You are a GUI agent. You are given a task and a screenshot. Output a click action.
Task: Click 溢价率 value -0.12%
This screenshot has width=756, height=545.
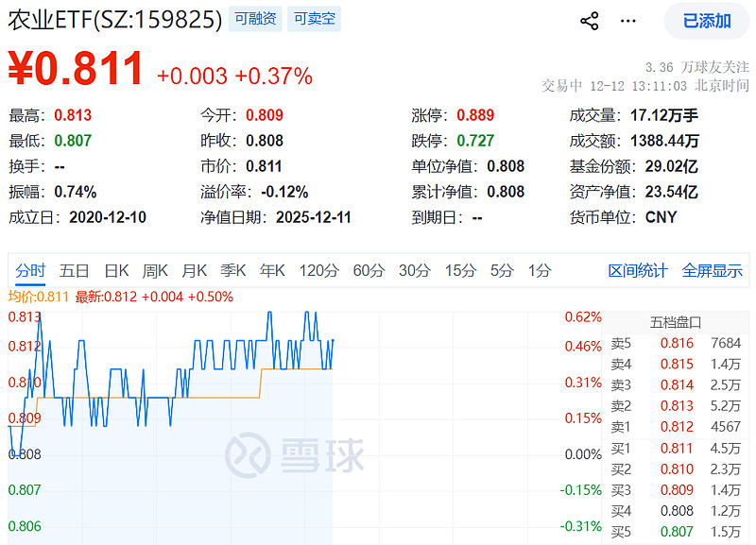[284, 192]
